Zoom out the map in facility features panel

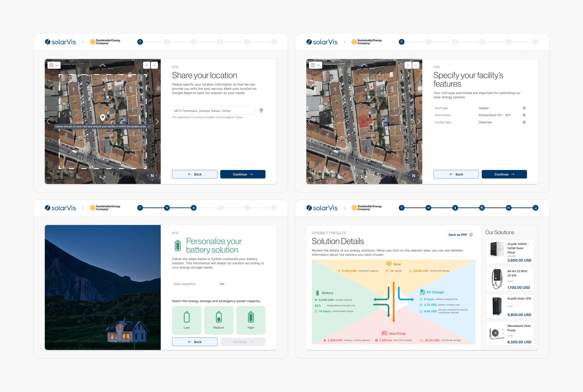tap(416, 65)
